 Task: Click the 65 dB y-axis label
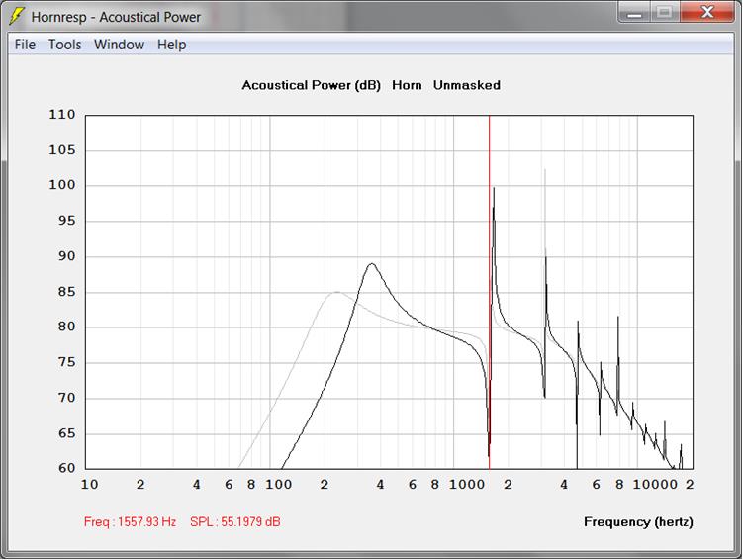coord(67,433)
